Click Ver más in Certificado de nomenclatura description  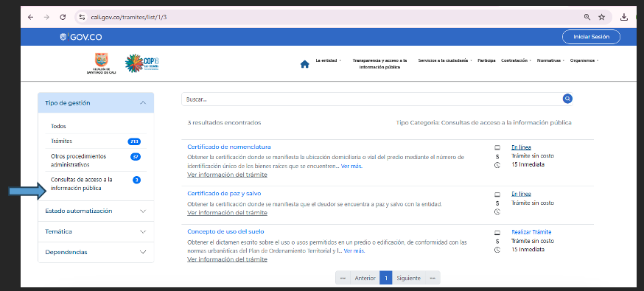click(x=351, y=166)
